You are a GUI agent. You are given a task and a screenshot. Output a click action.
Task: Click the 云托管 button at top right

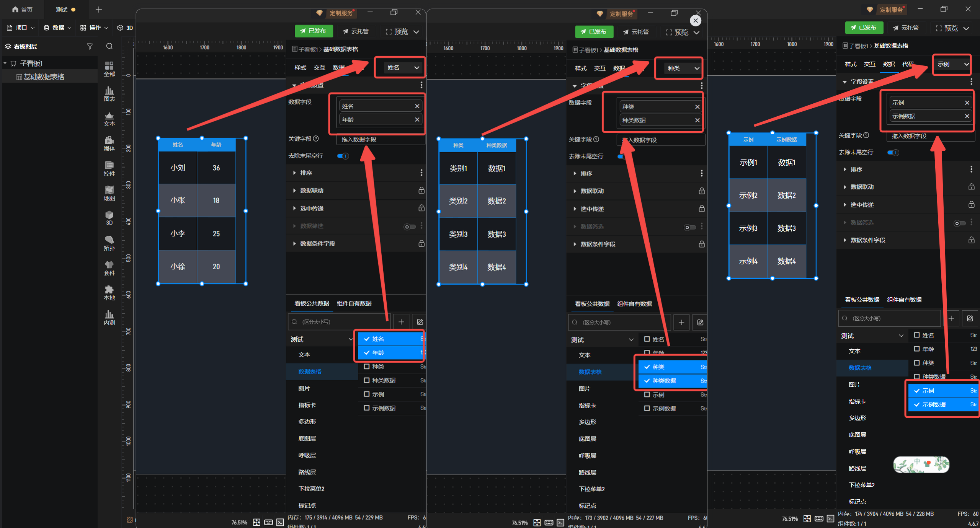(x=906, y=28)
